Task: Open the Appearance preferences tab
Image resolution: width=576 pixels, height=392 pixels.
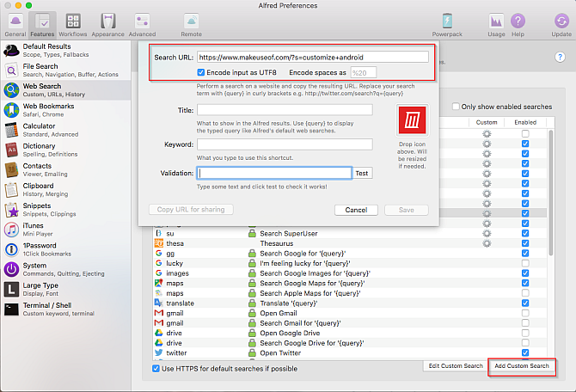Action: 107,25
